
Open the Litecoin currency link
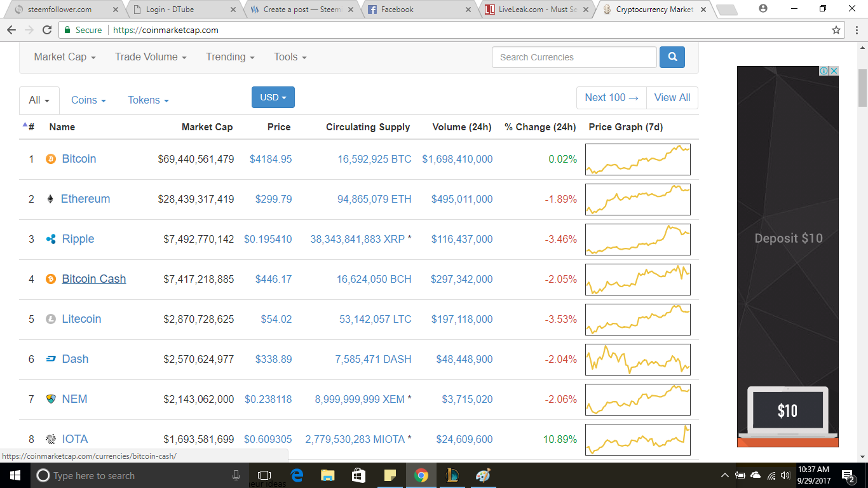(x=81, y=319)
